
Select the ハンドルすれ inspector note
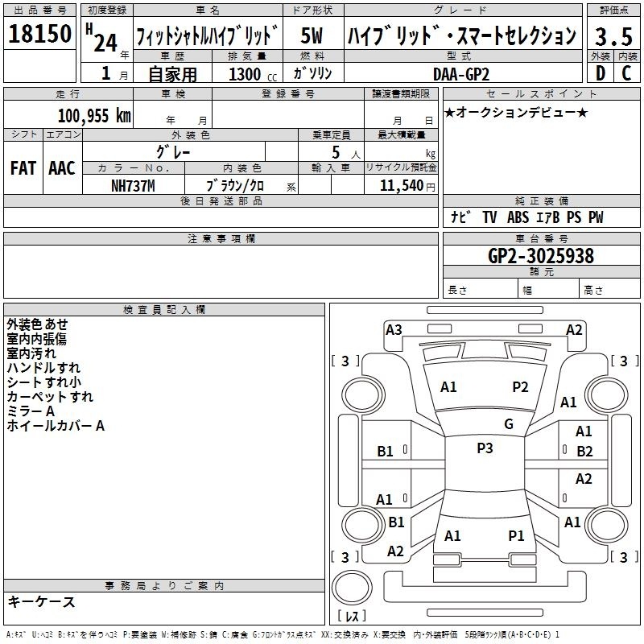tap(43, 368)
